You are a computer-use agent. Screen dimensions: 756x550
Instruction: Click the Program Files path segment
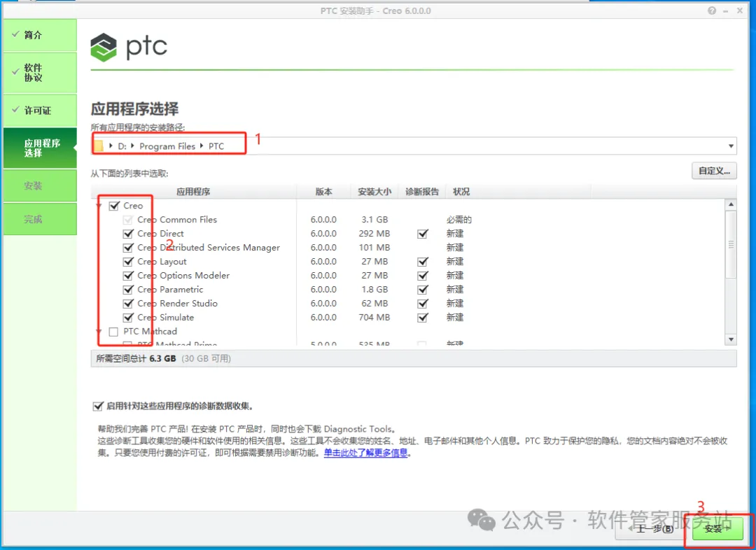pyautogui.click(x=167, y=146)
